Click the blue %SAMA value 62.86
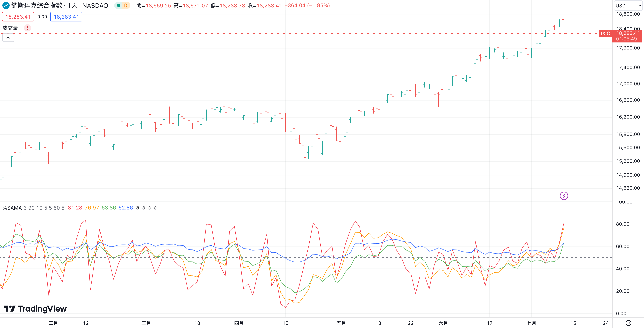Viewport: 644px width, 328px height. pos(126,208)
